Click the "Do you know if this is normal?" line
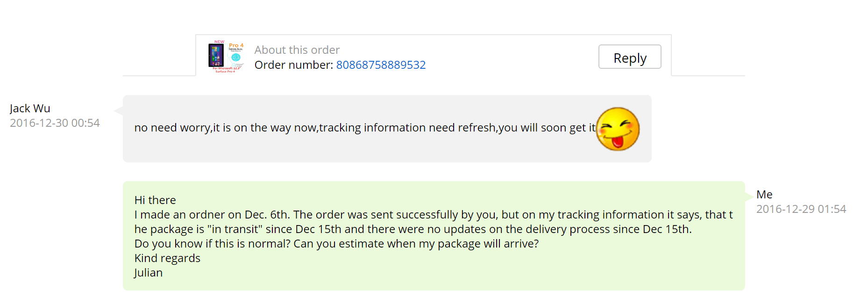 point(336,244)
